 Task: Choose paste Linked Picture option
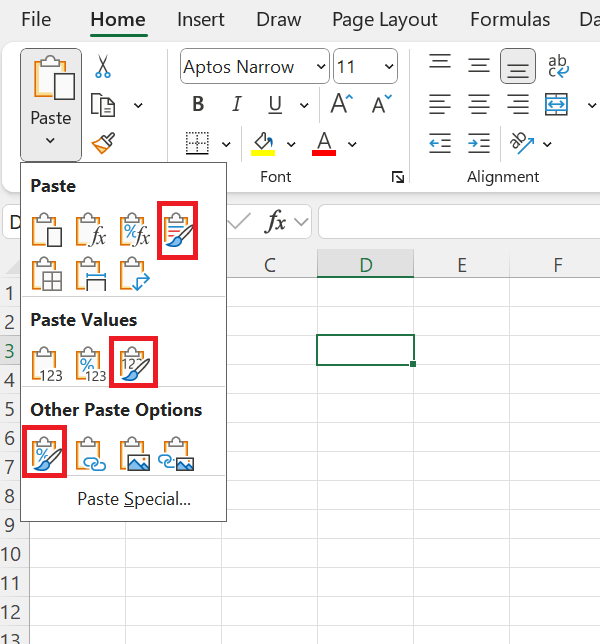coord(178,453)
